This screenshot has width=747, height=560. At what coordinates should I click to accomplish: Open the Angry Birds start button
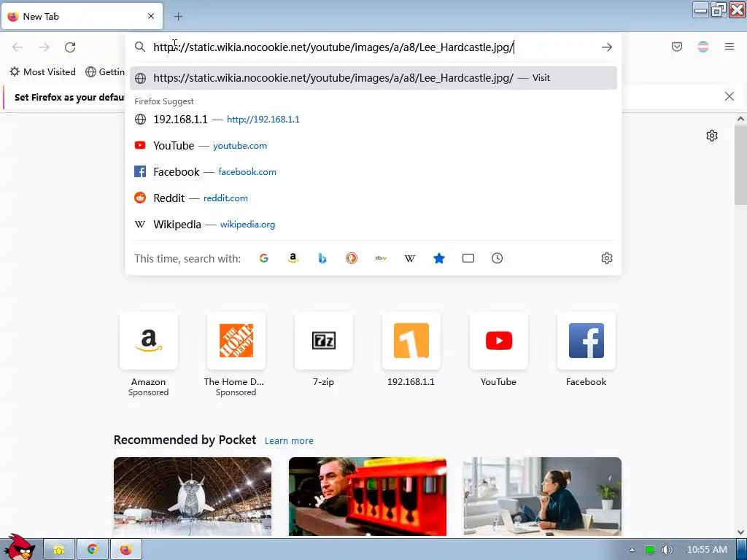[18, 547]
